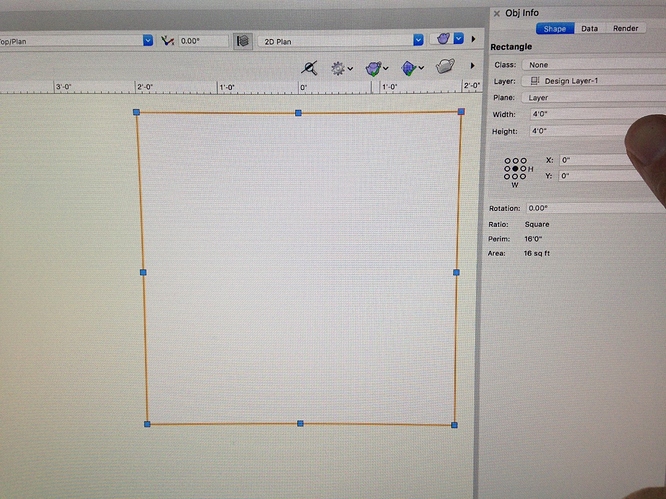The height and width of the screenshot is (499, 666).
Task: Click the Width field 4'0"
Action: pyautogui.click(x=590, y=114)
